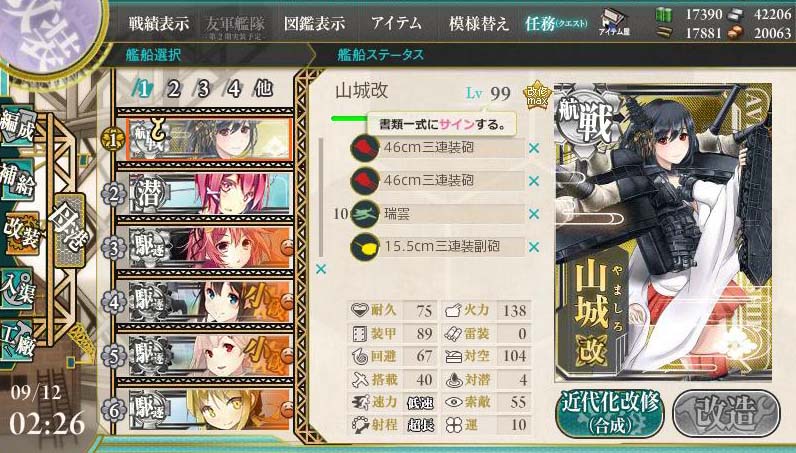Click the red main gun icon for first 46cm三連装砲
This screenshot has height=453, width=796.
click(365, 148)
